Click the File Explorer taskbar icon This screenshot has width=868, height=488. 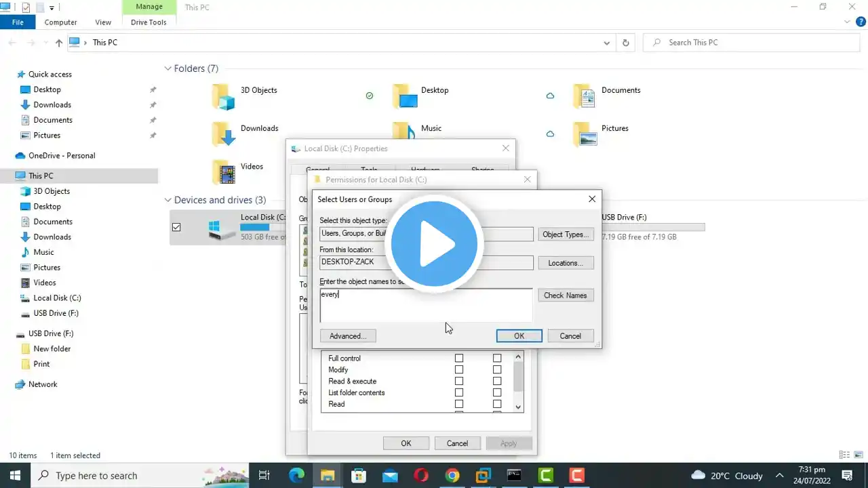[x=328, y=475]
